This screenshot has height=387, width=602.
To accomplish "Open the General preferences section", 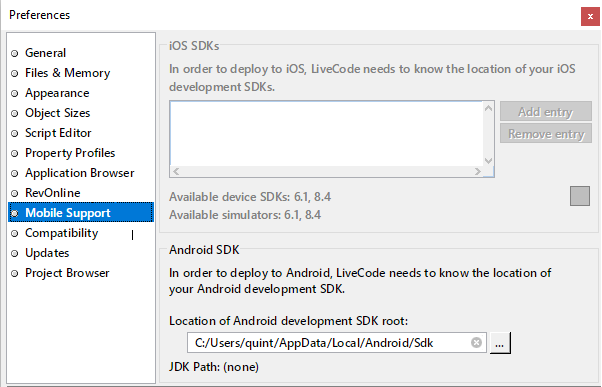I will 45,53.
